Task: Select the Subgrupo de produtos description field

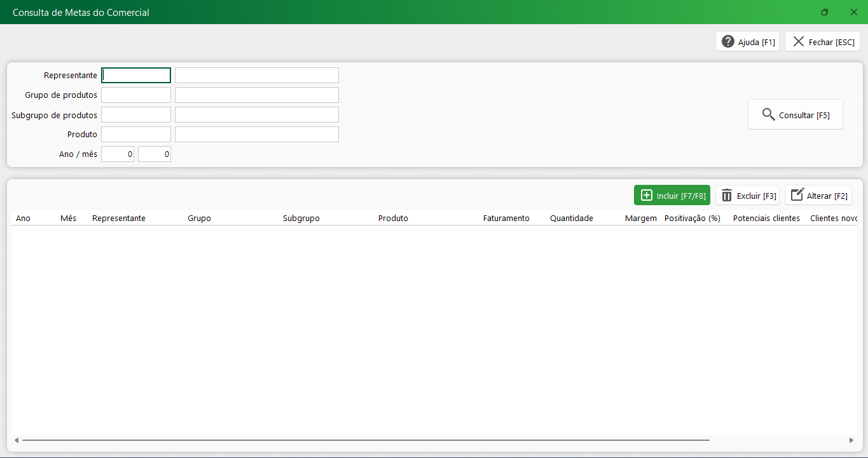Action: pos(256,115)
